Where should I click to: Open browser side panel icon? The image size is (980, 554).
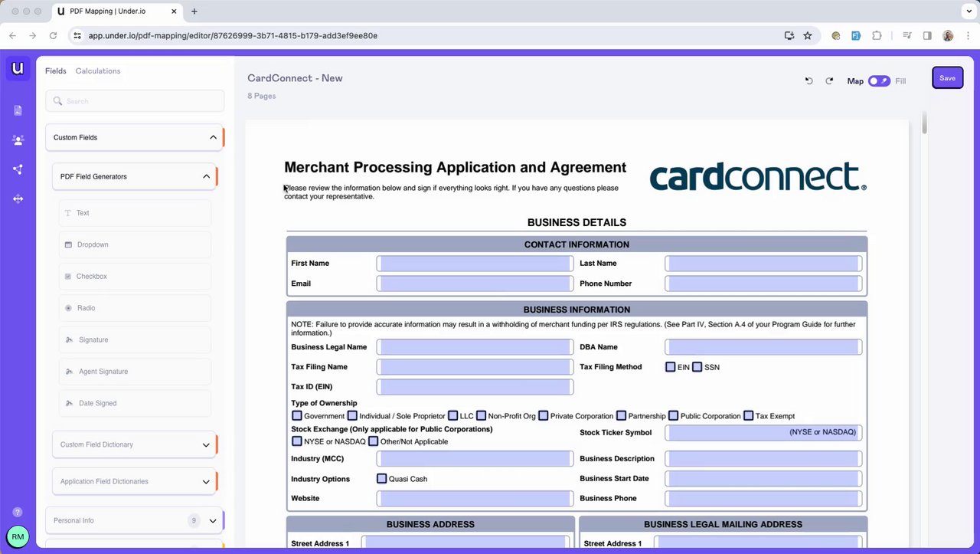coord(927,35)
